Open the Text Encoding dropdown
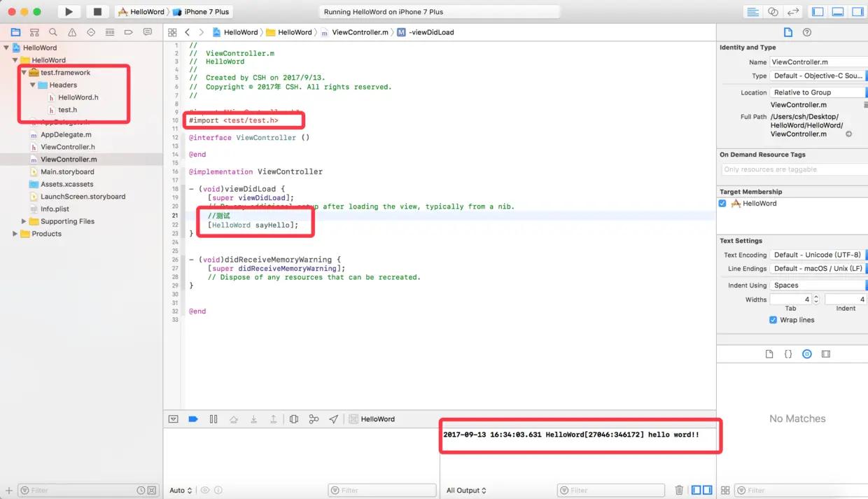 (818, 255)
